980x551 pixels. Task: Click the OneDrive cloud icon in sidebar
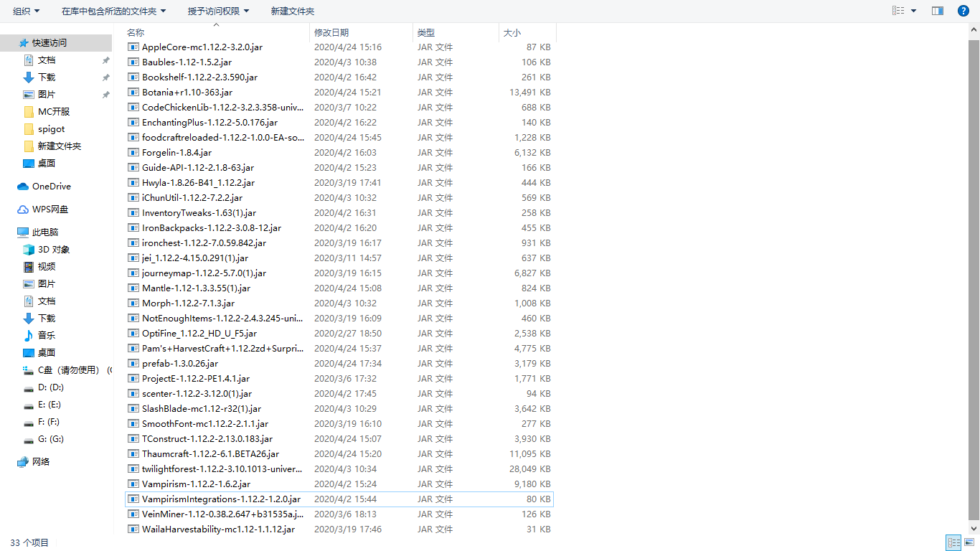(x=23, y=187)
